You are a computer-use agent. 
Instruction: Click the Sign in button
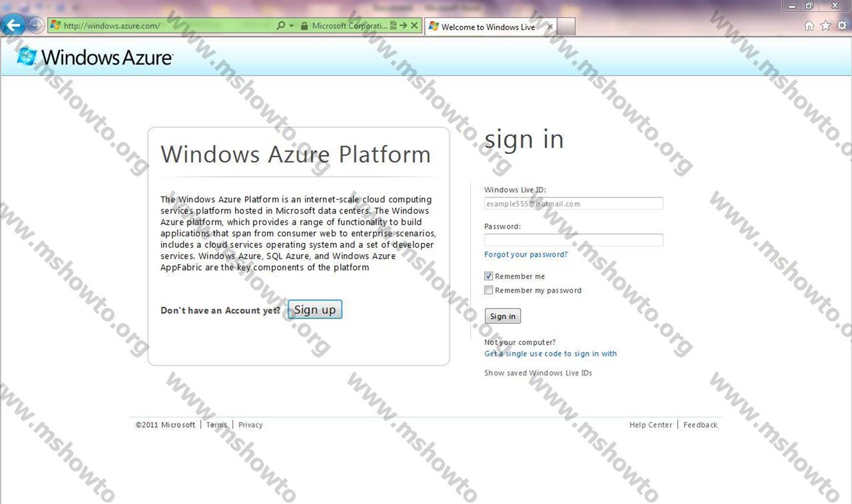(502, 316)
